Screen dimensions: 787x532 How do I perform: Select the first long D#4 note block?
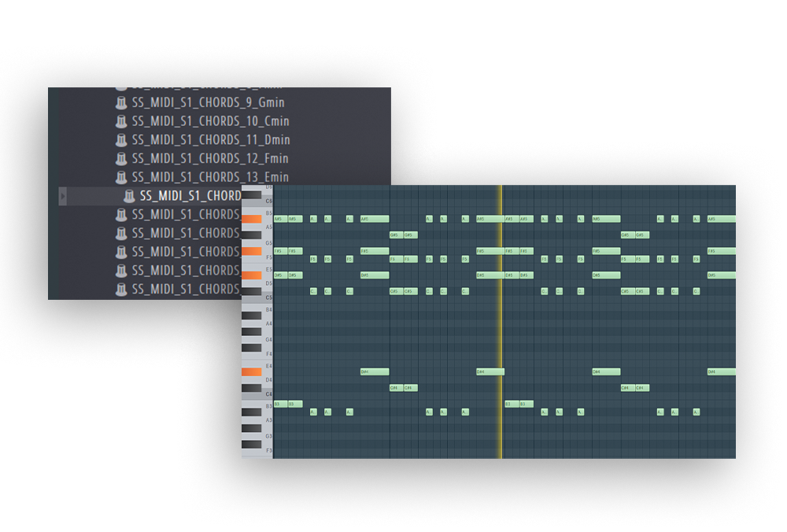click(375, 371)
